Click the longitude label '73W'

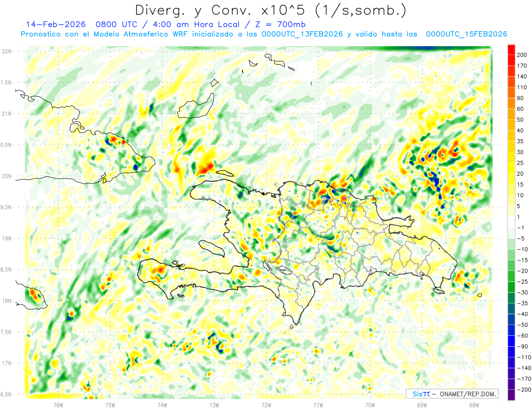click(214, 405)
